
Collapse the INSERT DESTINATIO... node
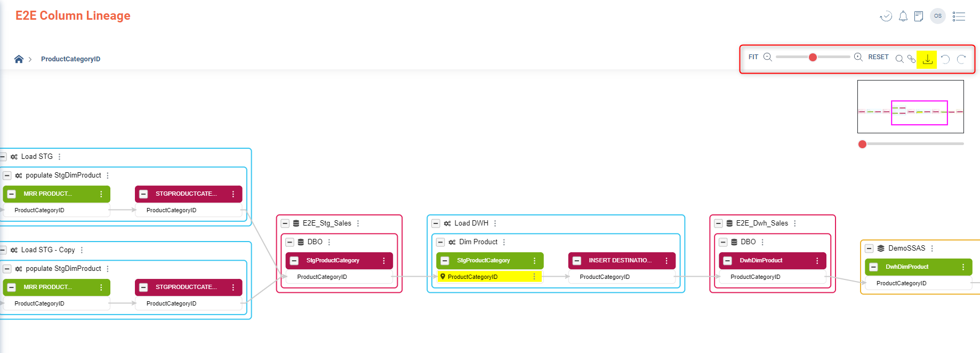[577, 261]
